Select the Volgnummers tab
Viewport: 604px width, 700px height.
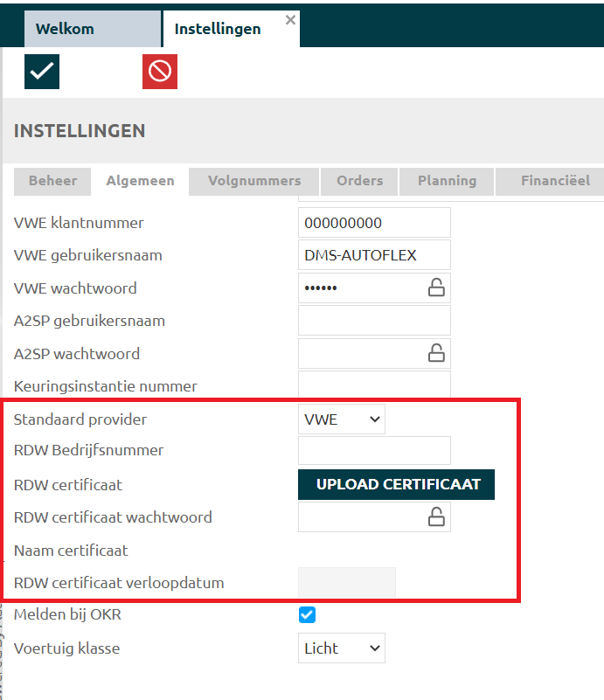coord(254,181)
